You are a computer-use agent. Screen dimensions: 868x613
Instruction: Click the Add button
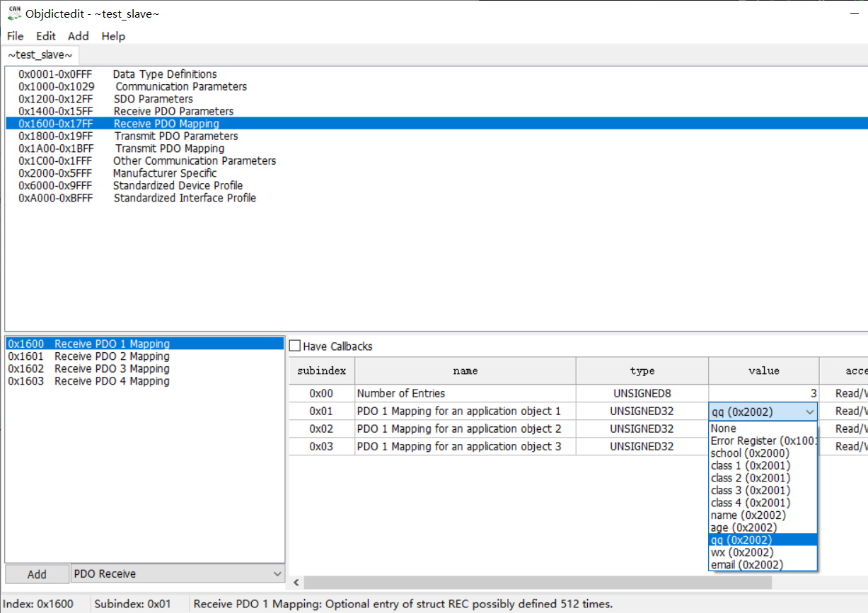click(37, 574)
